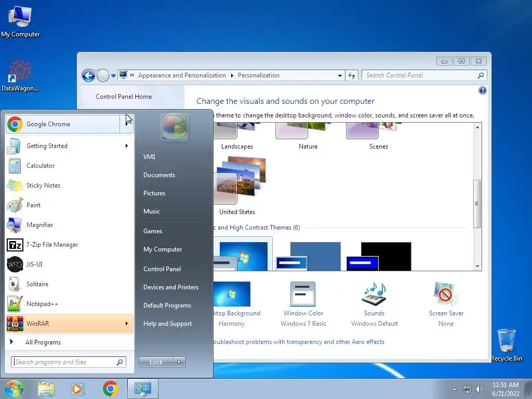Open the volume tray icon

click(480, 390)
